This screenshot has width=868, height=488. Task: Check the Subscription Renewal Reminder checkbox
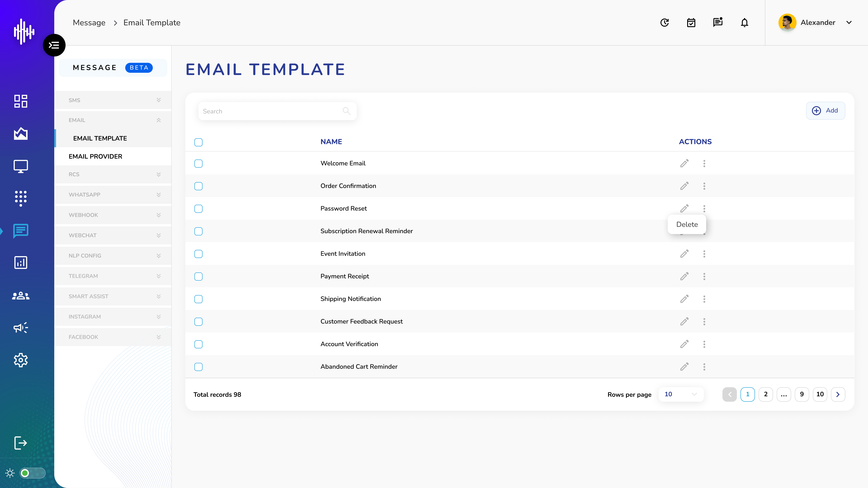tap(198, 231)
